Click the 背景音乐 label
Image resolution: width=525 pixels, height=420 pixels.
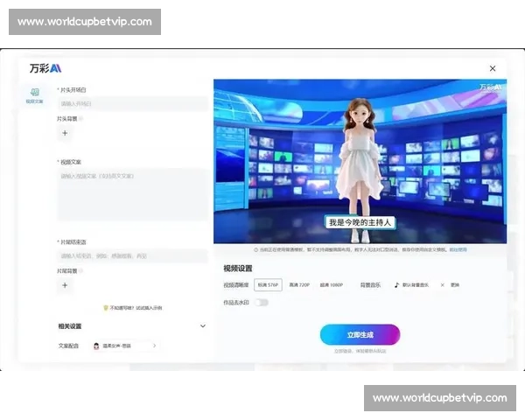(370, 285)
